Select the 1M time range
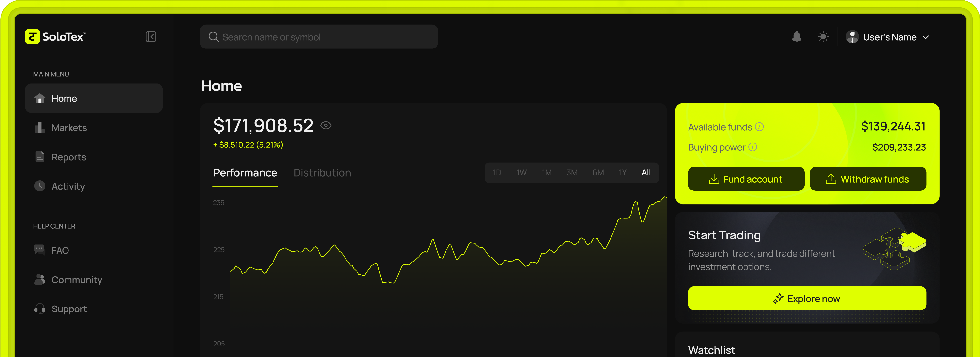 click(547, 173)
